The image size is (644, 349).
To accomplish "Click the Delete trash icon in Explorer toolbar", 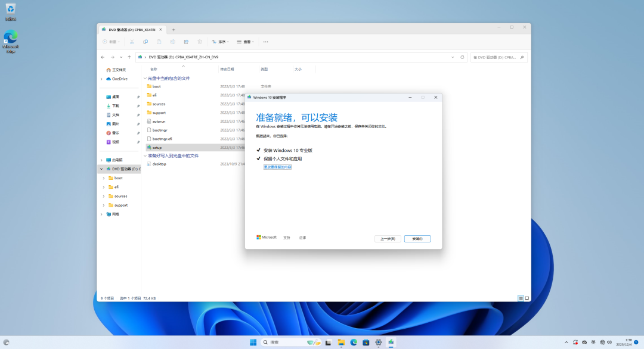I will (x=200, y=42).
